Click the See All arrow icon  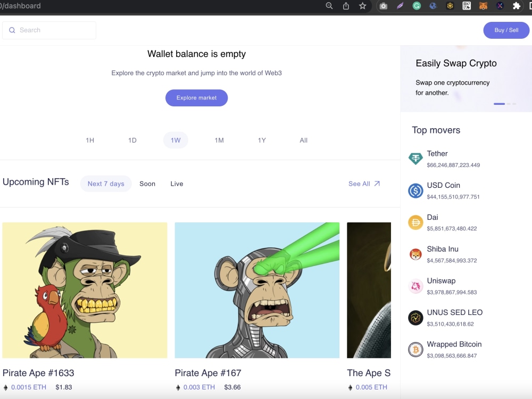point(377,184)
